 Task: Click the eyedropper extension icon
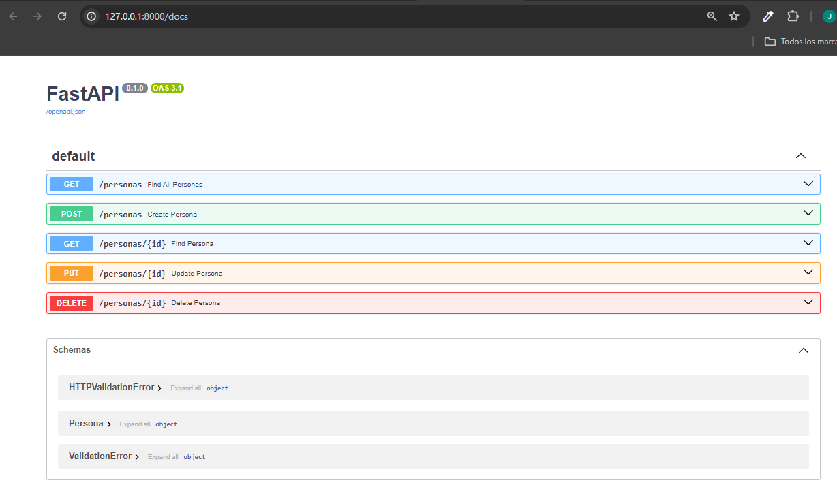click(768, 16)
